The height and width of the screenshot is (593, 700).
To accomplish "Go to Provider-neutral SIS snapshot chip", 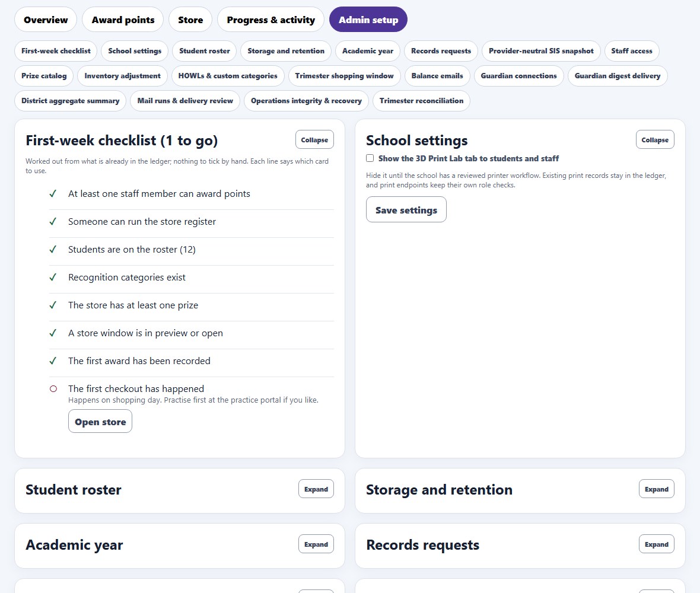I will point(541,51).
